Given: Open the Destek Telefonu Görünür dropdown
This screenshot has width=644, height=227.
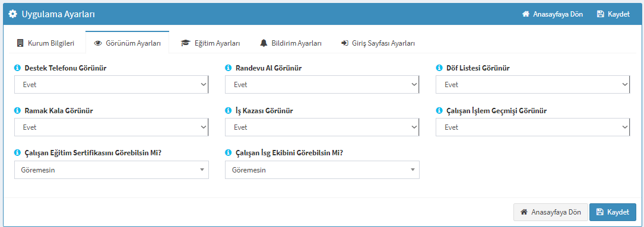Looking at the screenshot, I should click(x=112, y=85).
